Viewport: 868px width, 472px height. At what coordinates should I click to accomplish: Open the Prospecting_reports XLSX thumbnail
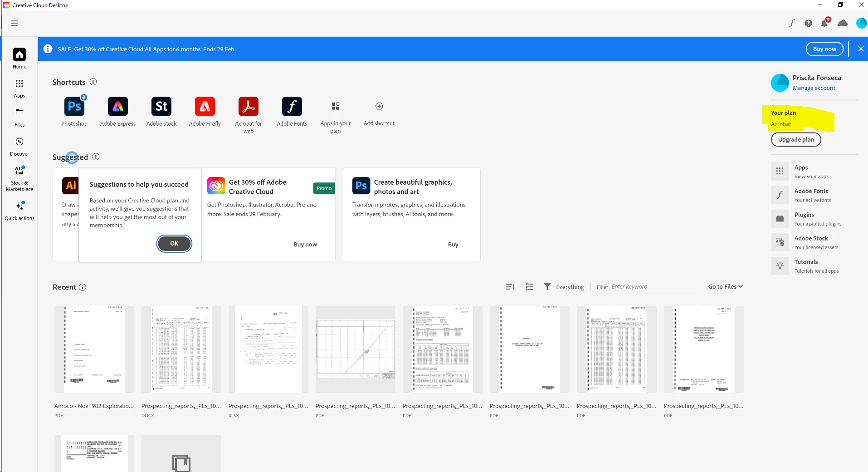pos(268,349)
